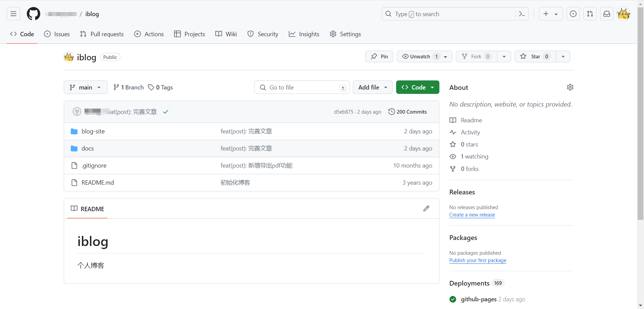Click the docs folder icon
The width and height of the screenshot is (644, 309).
74,148
